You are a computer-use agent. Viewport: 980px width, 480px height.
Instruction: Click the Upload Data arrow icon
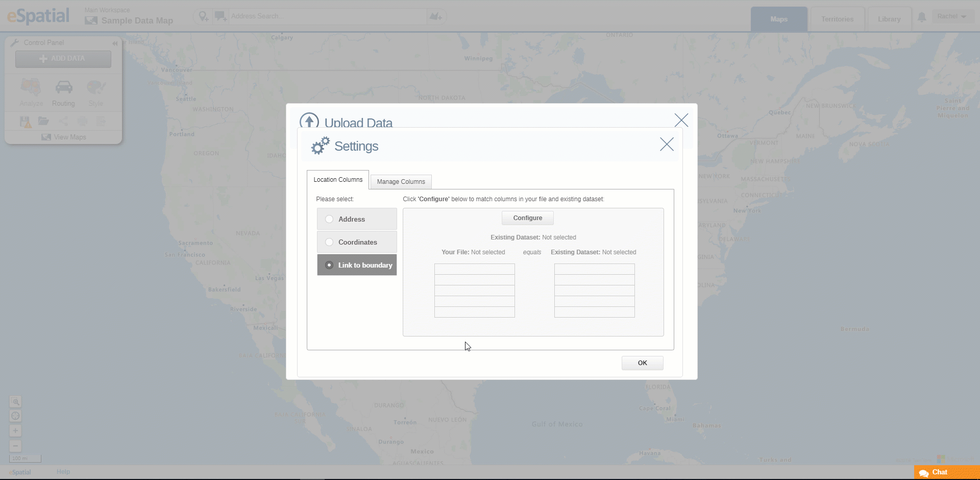pyautogui.click(x=309, y=121)
